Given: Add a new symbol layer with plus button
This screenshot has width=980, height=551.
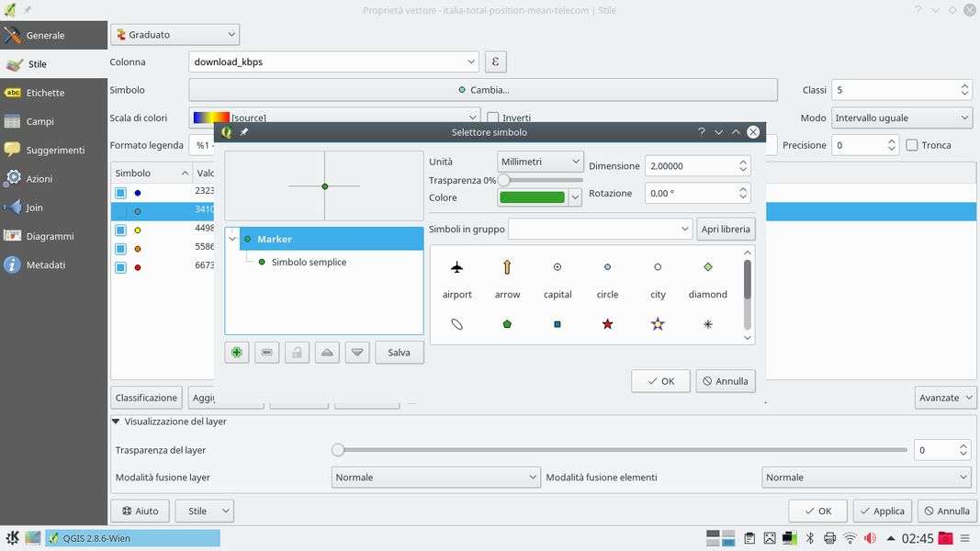Looking at the screenshot, I should tap(237, 353).
